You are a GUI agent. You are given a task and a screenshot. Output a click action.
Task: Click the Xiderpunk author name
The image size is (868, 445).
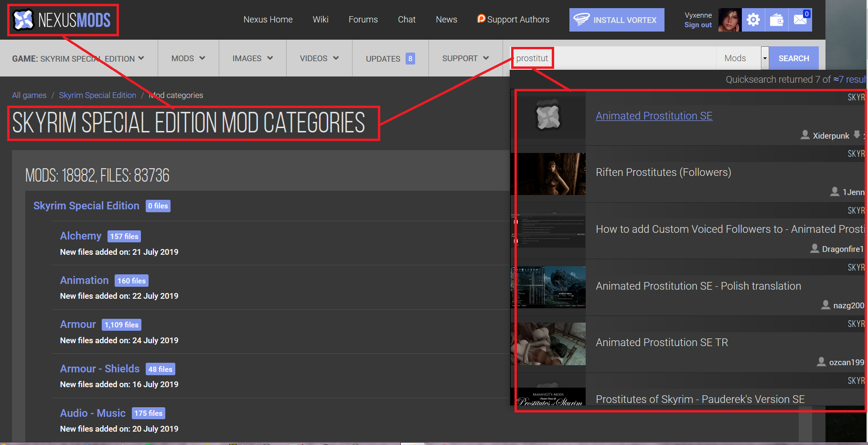831,136
